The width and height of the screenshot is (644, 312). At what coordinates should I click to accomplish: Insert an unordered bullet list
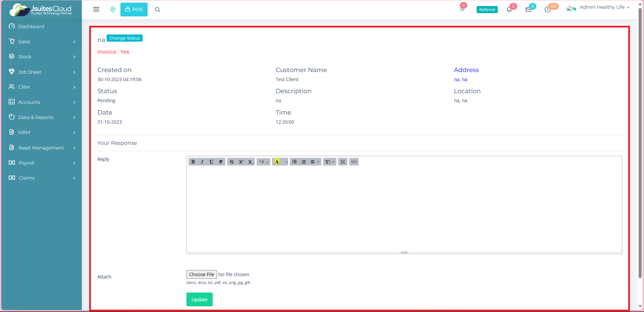pos(294,162)
